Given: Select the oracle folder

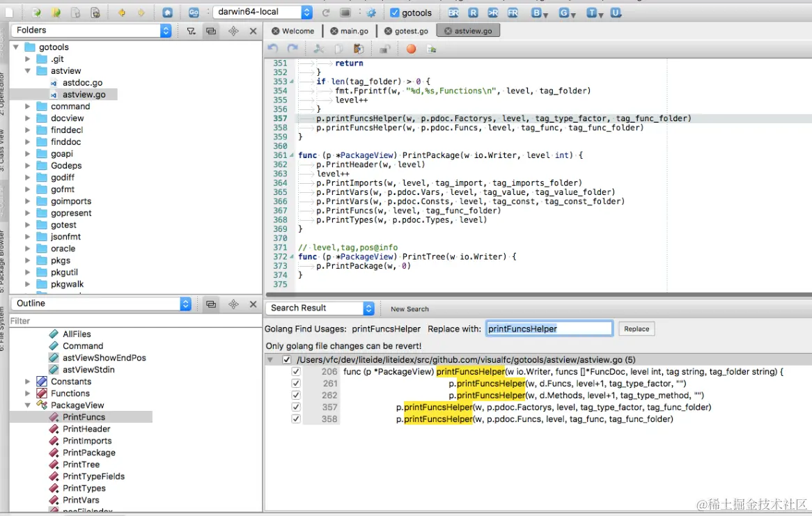Looking at the screenshot, I should coord(63,249).
